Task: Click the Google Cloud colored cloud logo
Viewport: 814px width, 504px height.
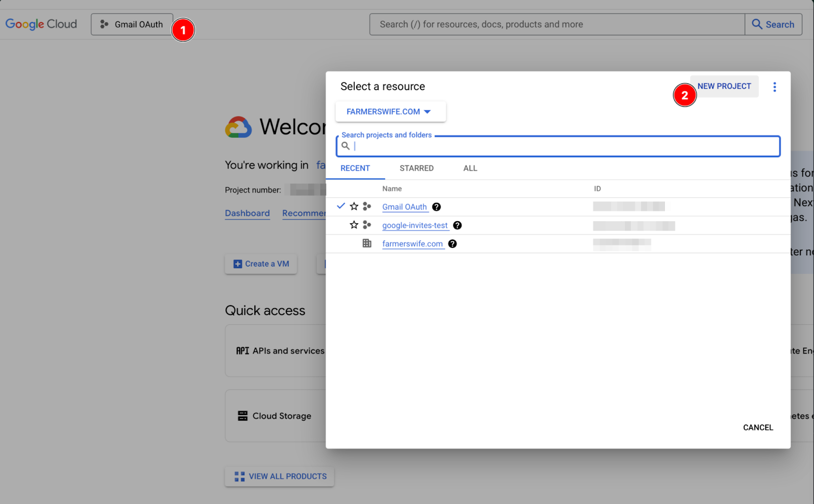Action: click(239, 127)
